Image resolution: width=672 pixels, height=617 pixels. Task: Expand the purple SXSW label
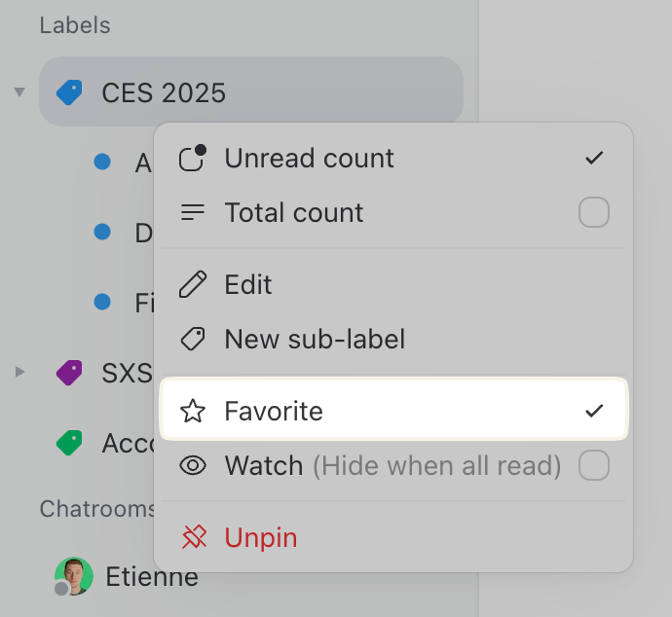tap(19, 373)
